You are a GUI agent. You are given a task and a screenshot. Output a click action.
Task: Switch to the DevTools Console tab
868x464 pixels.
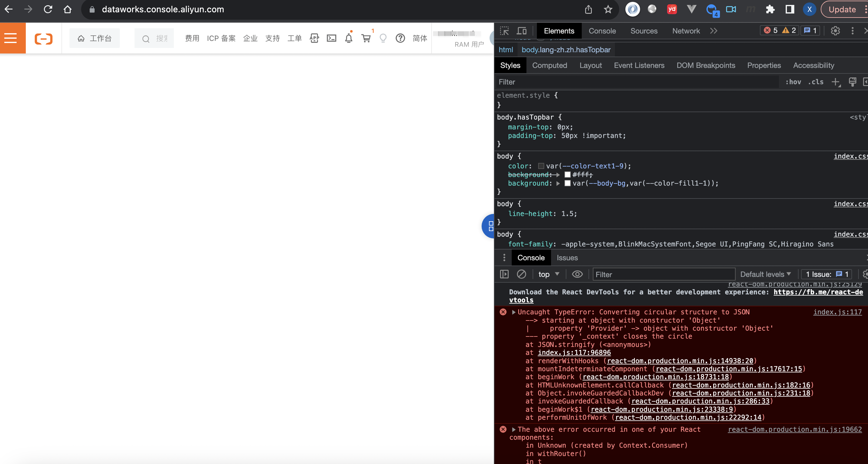[602, 31]
